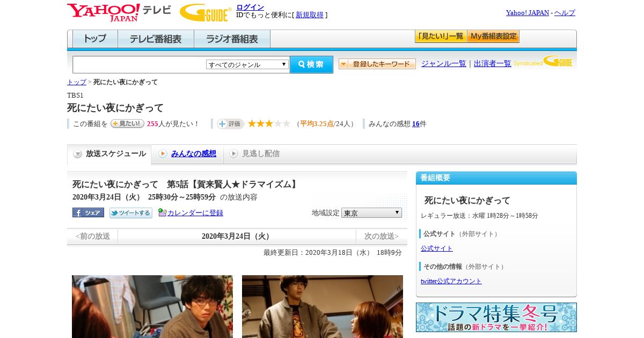Image resolution: width=644 pixels, height=338 pixels.
Task: Open the 公式サイト link in 番組概要
Action: 437,248
